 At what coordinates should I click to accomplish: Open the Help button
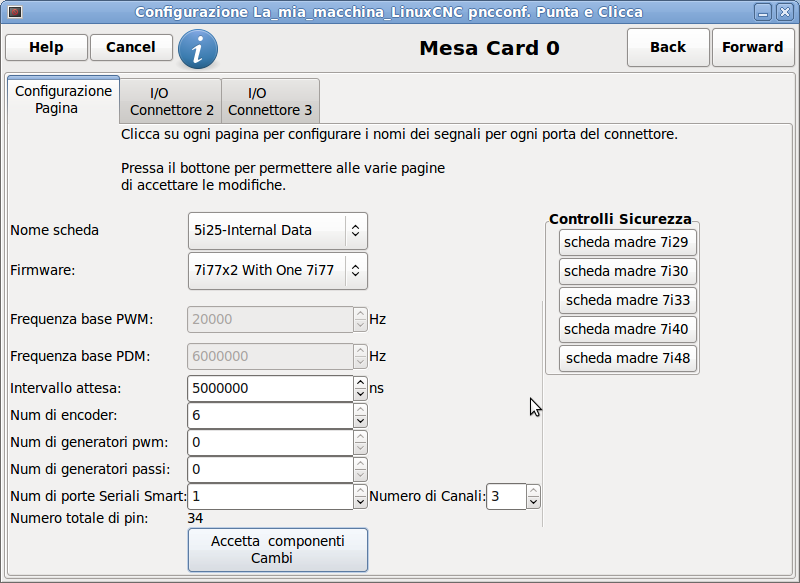(46, 47)
